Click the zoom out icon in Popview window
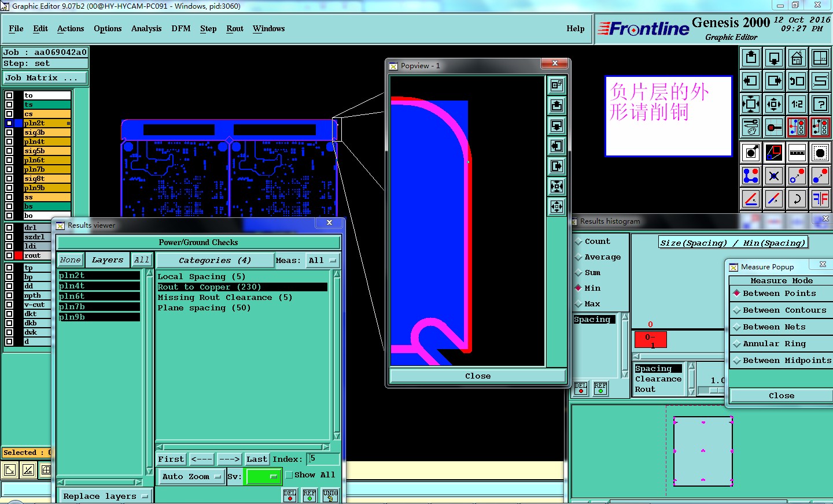 coord(556,186)
